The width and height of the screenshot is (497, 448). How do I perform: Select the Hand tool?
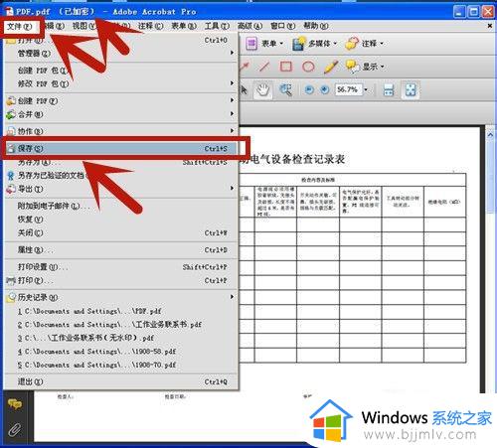[x=263, y=89]
